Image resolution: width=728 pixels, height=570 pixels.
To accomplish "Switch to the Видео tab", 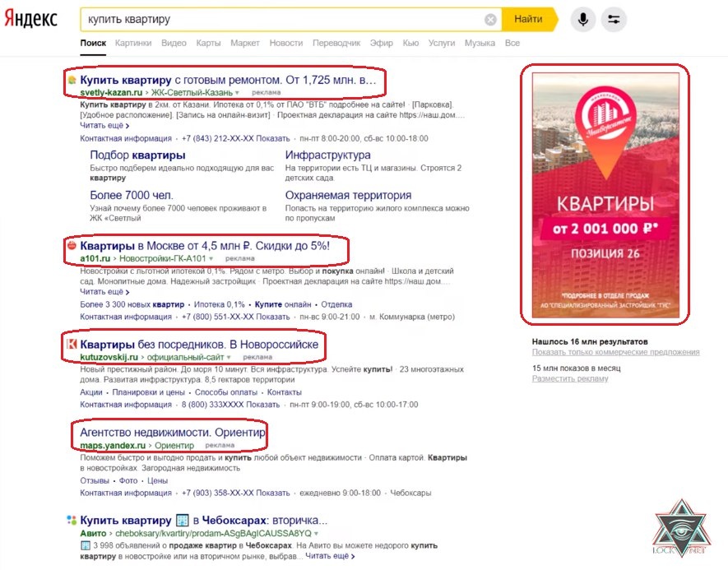I will (x=174, y=43).
